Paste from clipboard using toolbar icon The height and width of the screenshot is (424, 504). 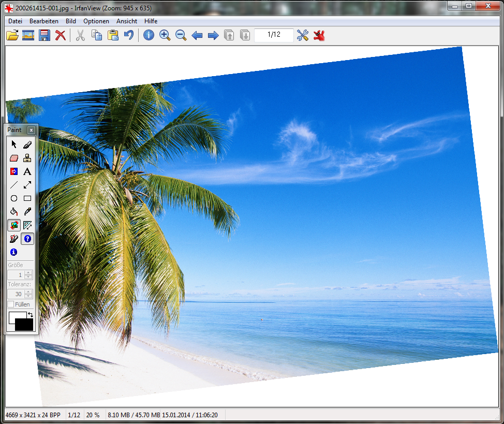(113, 35)
